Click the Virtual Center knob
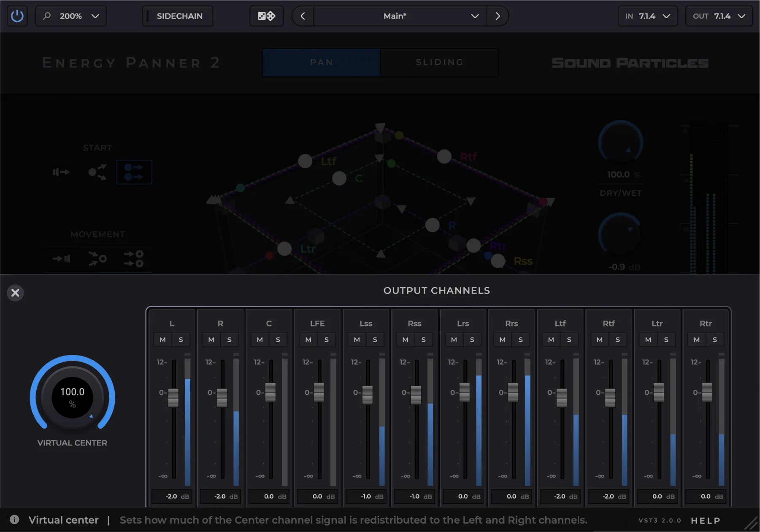This screenshot has height=532, width=760. [x=73, y=397]
